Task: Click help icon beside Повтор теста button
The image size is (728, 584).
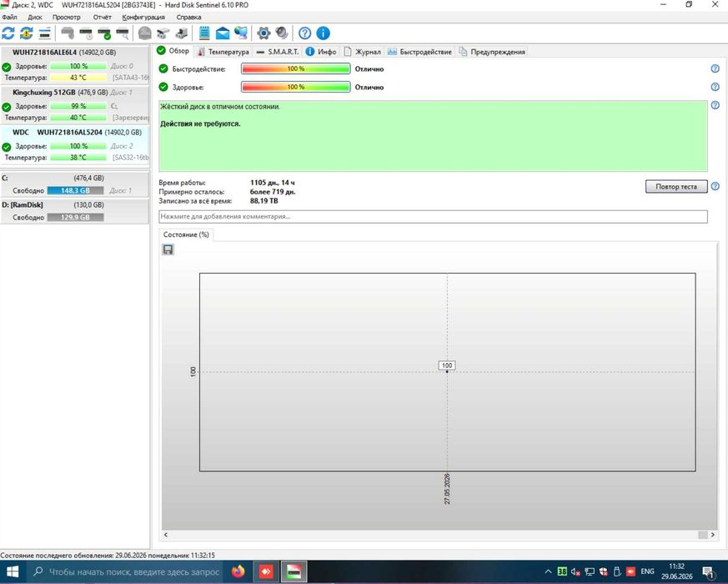Action: pyautogui.click(x=715, y=186)
